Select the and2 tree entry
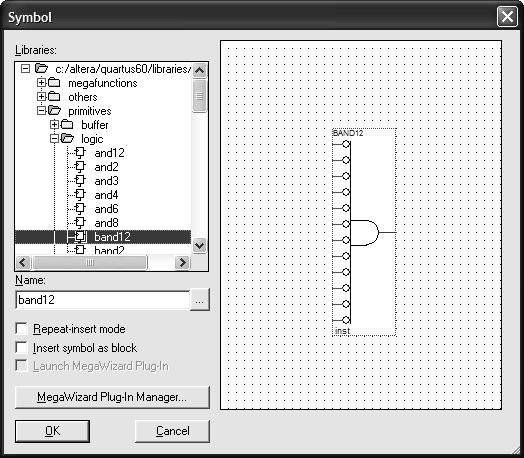 click(x=106, y=167)
